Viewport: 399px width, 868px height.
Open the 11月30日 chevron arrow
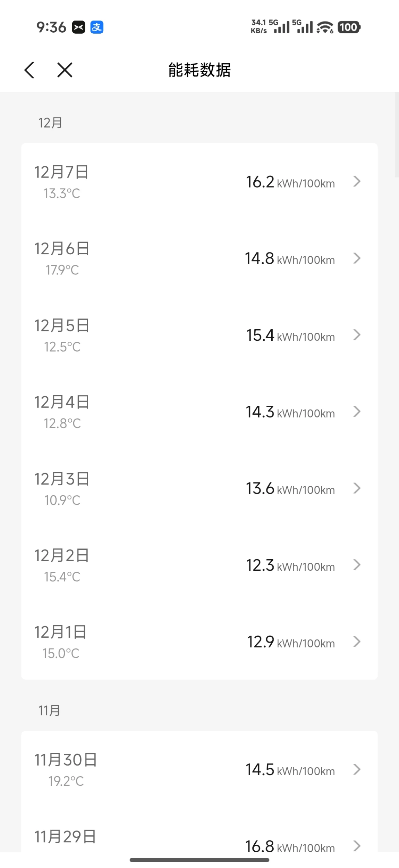tap(357, 770)
